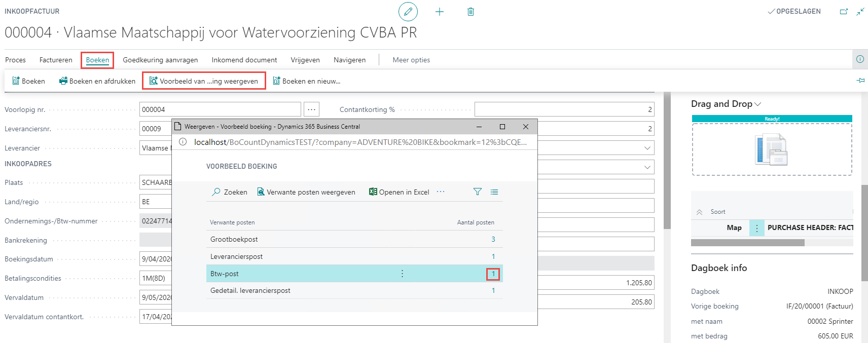Screen dimensions: 868x343
Task: Select the Boeken tab
Action: pos(97,60)
